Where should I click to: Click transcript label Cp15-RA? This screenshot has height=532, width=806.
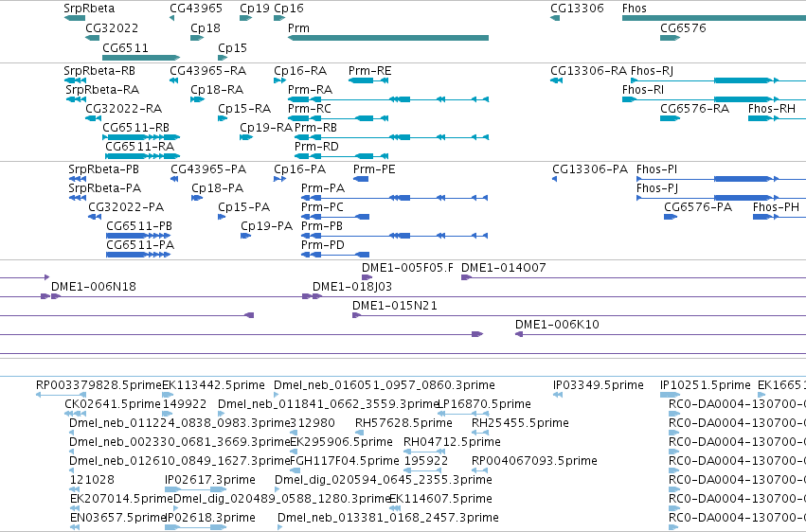(x=244, y=108)
